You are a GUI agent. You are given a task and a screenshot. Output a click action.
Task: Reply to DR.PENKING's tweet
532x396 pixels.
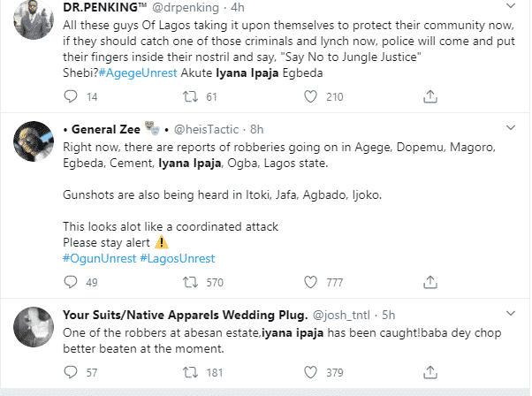coord(71,95)
